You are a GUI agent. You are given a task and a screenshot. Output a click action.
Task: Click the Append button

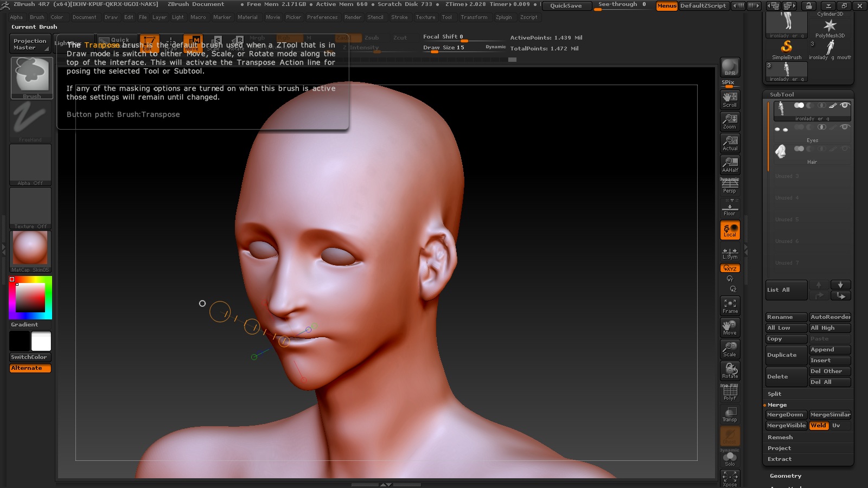830,350
